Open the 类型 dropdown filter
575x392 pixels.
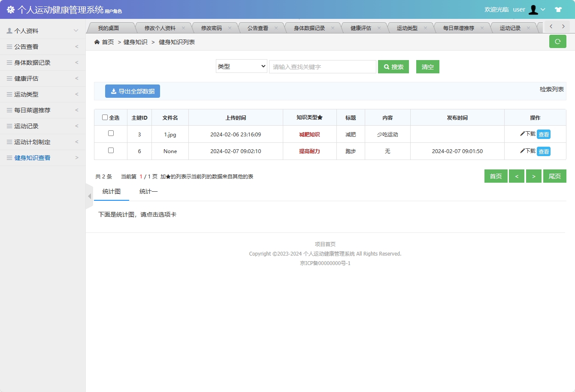(x=241, y=66)
